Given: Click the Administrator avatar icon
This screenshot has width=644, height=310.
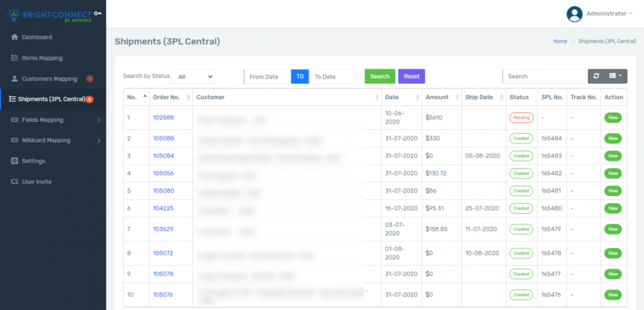Looking at the screenshot, I should [575, 14].
